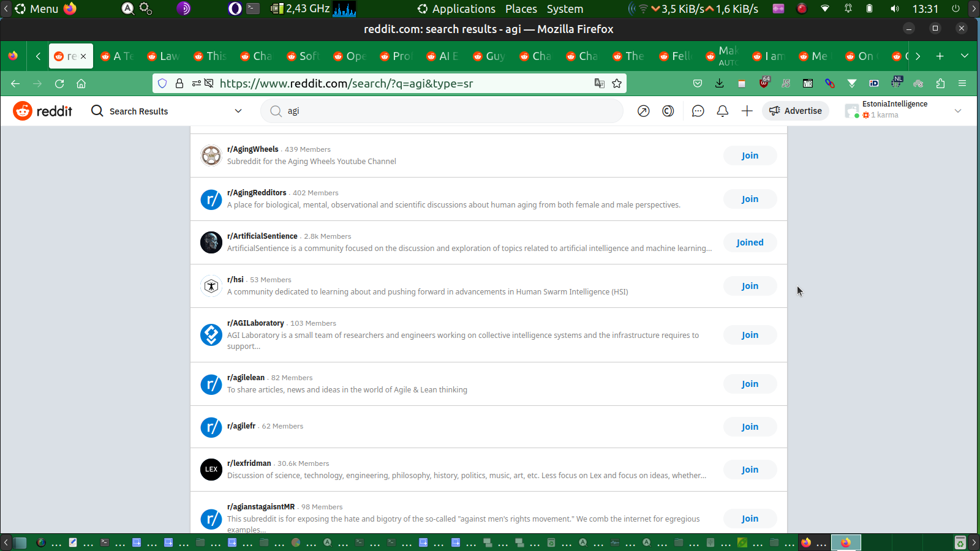Open Reddit Coins icon in header

(x=668, y=111)
